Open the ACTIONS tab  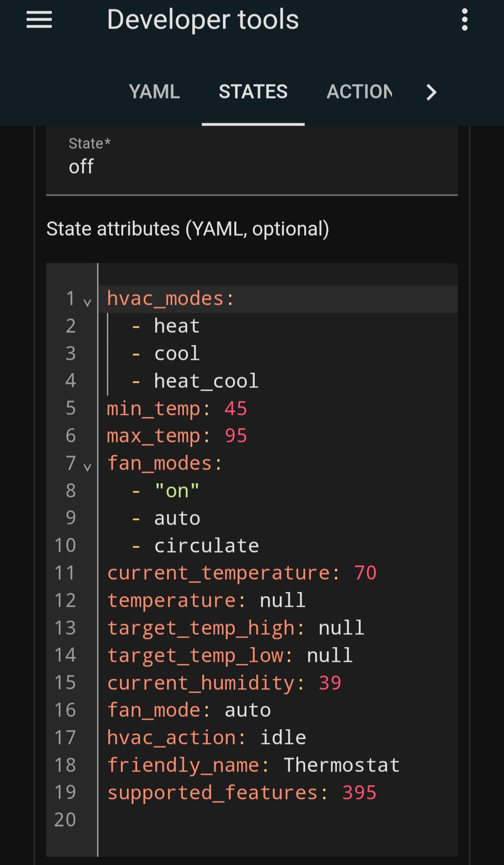[x=359, y=92]
